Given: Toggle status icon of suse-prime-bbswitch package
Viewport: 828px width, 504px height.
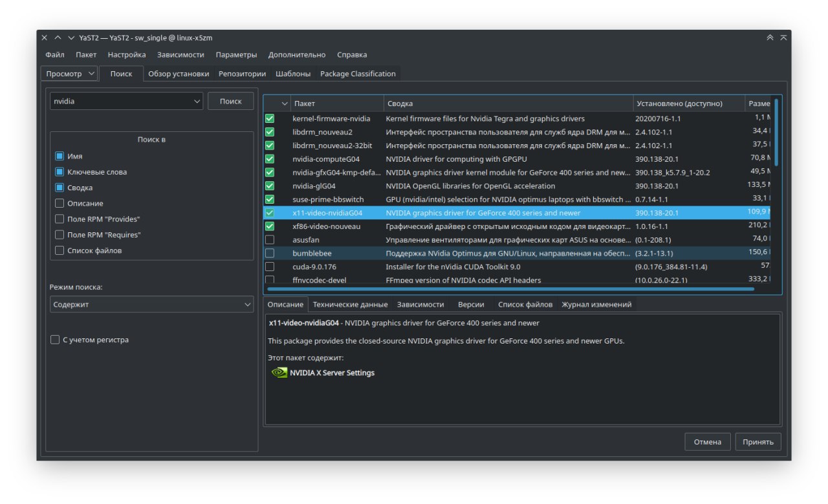Looking at the screenshot, I should tap(270, 199).
